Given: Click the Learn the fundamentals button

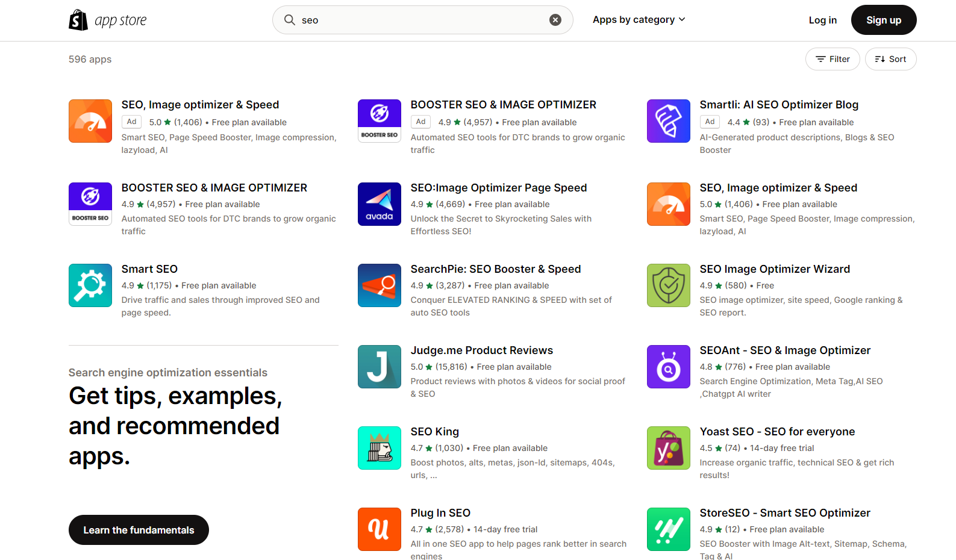Looking at the screenshot, I should [139, 530].
